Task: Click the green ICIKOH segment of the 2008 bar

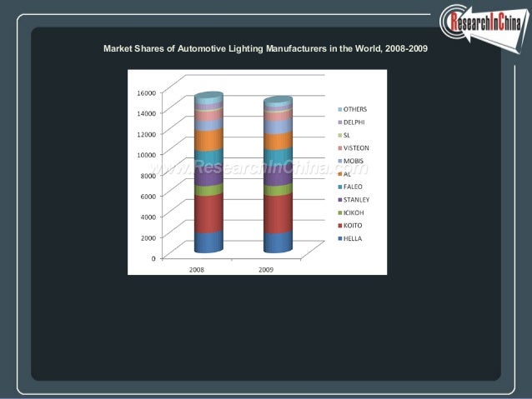Action: tap(208, 190)
